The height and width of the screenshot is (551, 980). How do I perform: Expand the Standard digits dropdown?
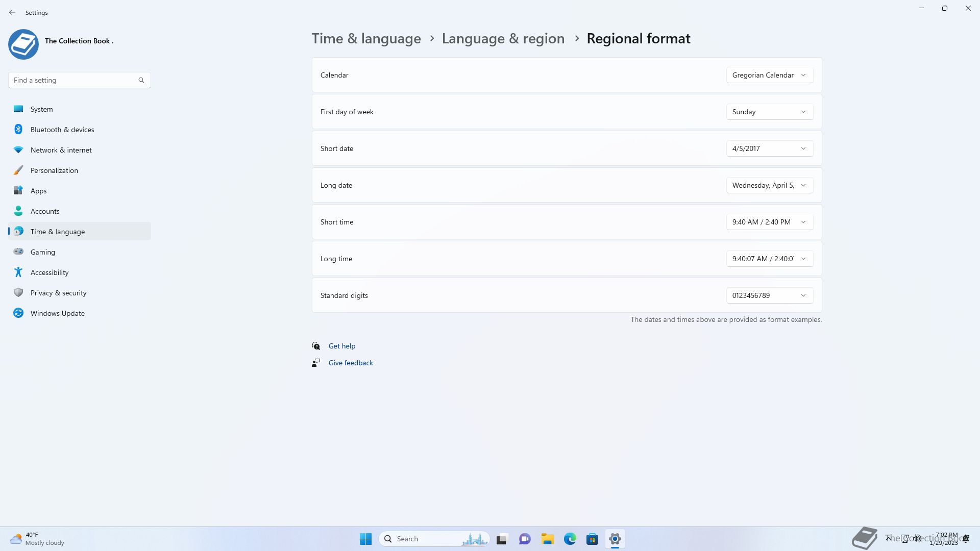769,295
